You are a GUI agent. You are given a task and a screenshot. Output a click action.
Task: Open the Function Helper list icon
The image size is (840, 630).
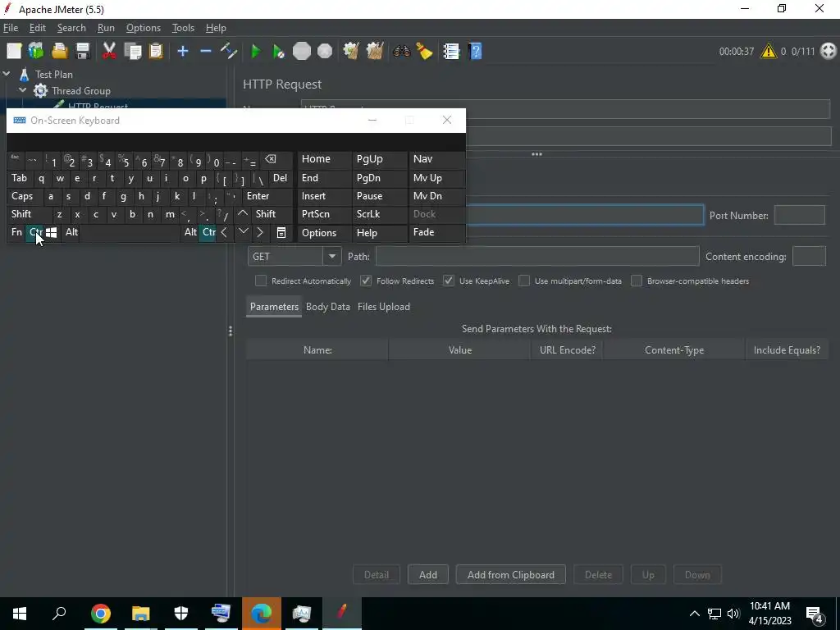pos(451,52)
